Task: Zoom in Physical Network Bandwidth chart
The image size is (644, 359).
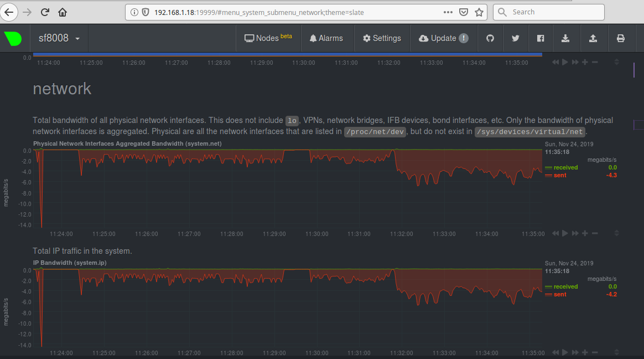Action: 585,233
